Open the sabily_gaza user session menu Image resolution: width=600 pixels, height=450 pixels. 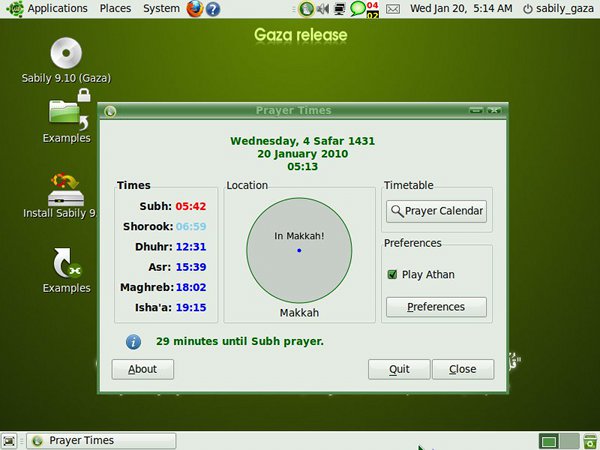tap(558, 8)
